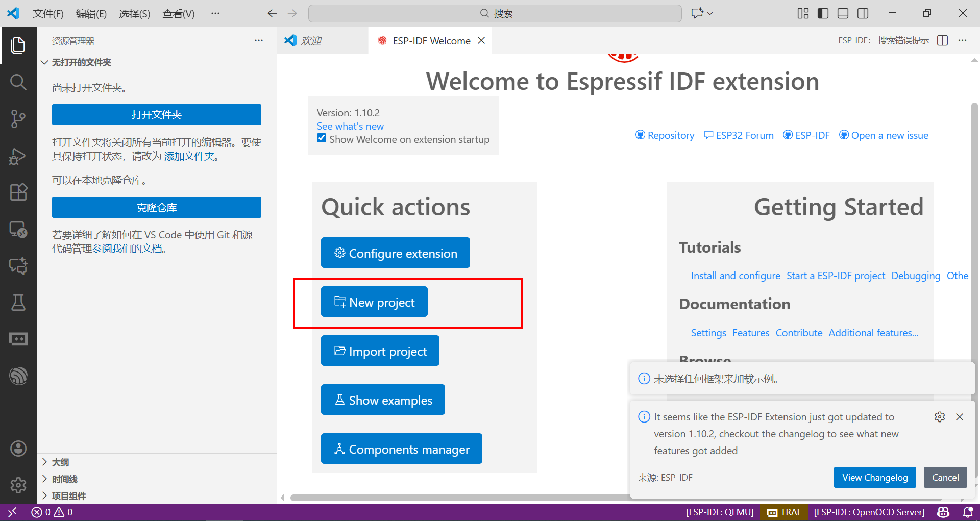Close the ESP-IDF Welcome tab
Viewport: 980px width, 521px height.
(481, 40)
